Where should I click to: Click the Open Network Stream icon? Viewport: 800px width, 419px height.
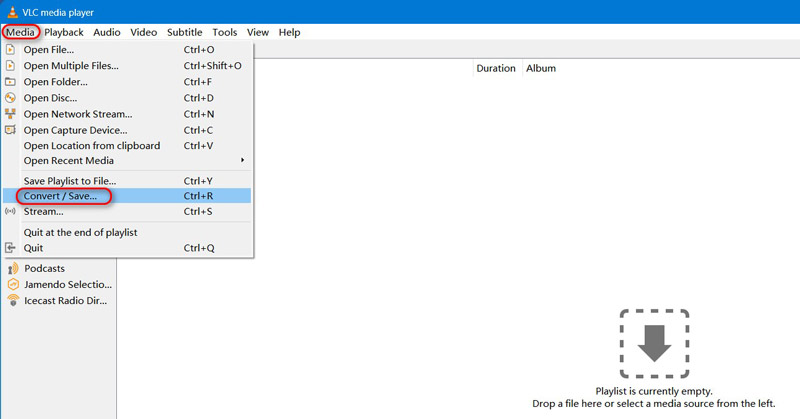(10, 114)
